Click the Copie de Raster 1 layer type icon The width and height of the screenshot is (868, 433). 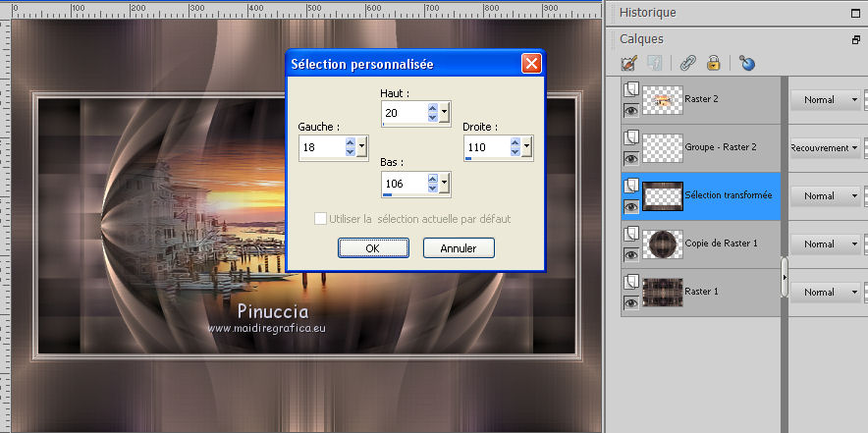[x=631, y=234]
